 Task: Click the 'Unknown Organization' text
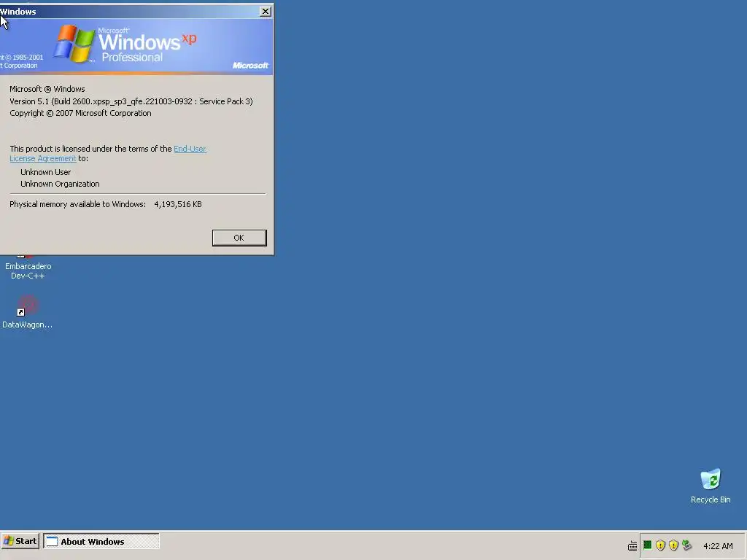[x=60, y=184]
